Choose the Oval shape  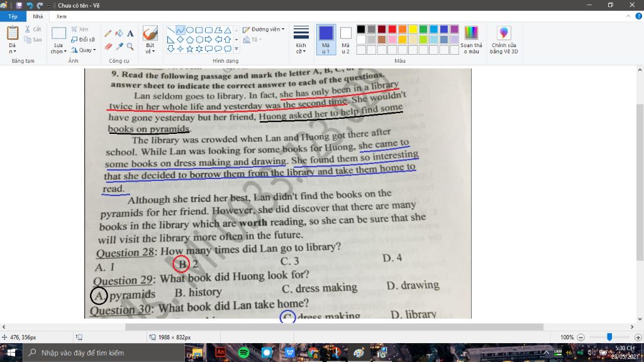pos(190,30)
